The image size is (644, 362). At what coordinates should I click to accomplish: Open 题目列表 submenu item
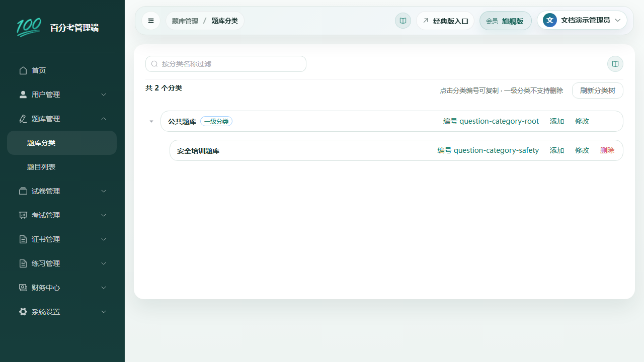click(62, 167)
